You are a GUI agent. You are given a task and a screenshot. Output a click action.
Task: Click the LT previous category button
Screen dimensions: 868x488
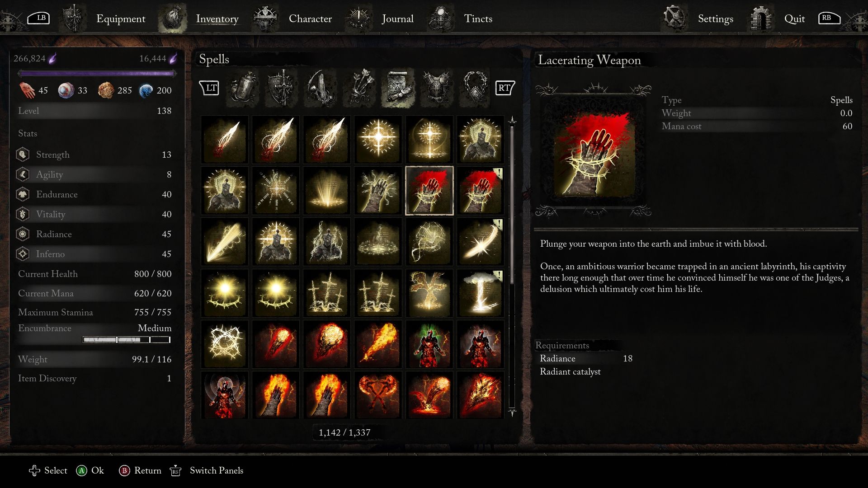[209, 88]
